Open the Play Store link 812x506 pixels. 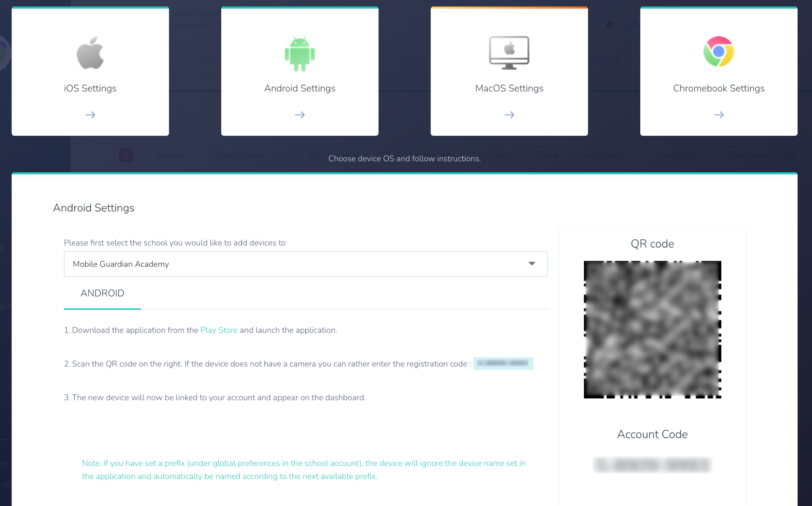point(219,330)
